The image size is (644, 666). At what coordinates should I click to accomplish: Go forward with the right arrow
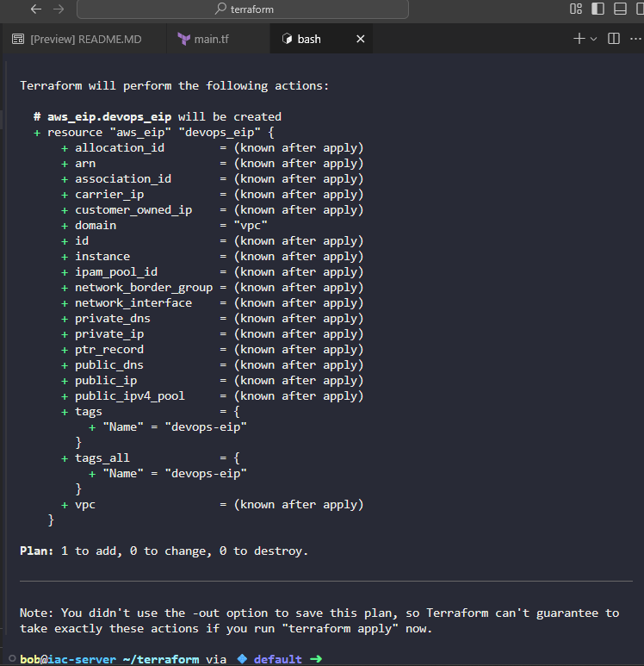pyautogui.click(x=59, y=9)
